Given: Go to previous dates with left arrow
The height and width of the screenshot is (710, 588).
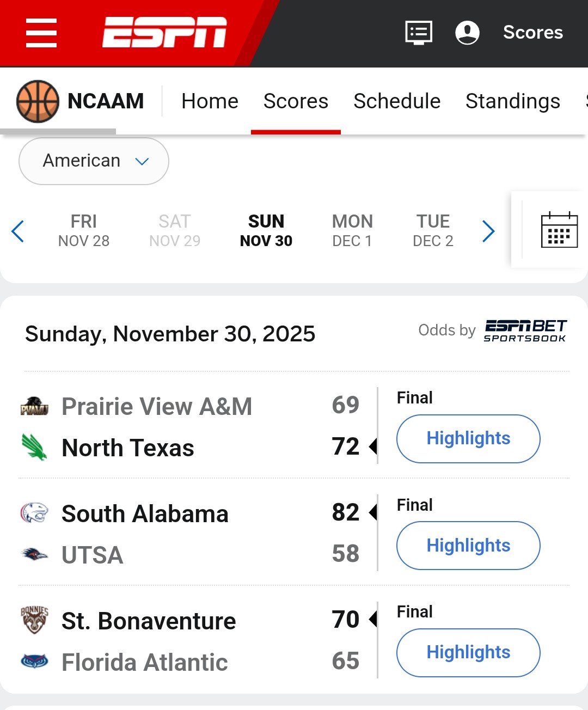Looking at the screenshot, I should tap(18, 231).
